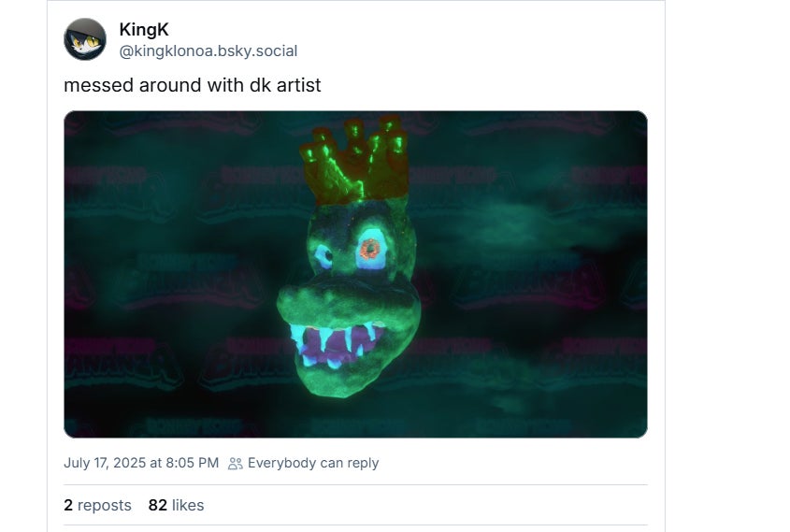
Task: Click the people icon beside reply settings
Action: click(236, 463)
